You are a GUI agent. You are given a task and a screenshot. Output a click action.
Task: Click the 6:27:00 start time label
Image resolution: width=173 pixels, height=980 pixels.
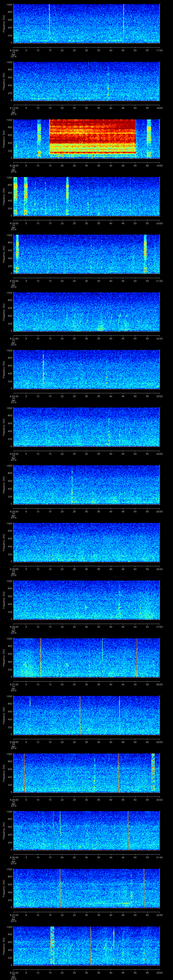click(x=14, y=684)
